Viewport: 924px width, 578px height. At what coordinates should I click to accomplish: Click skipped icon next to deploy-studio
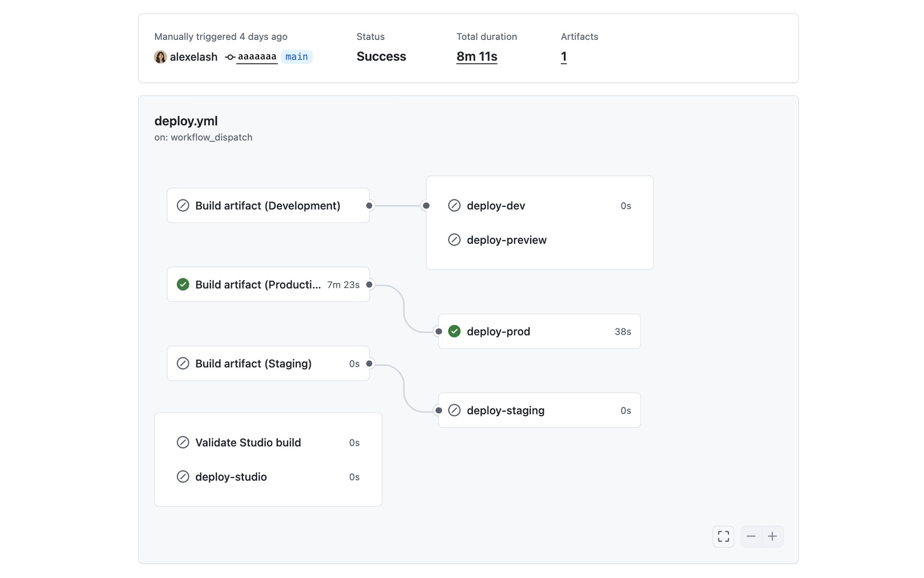click(x=183, y=477)
